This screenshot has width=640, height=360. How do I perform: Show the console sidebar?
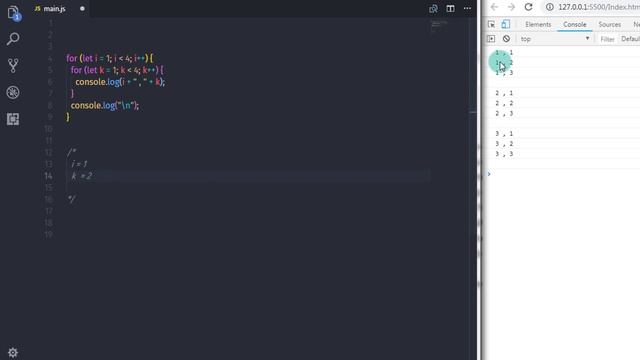click(x=491, y=39)
